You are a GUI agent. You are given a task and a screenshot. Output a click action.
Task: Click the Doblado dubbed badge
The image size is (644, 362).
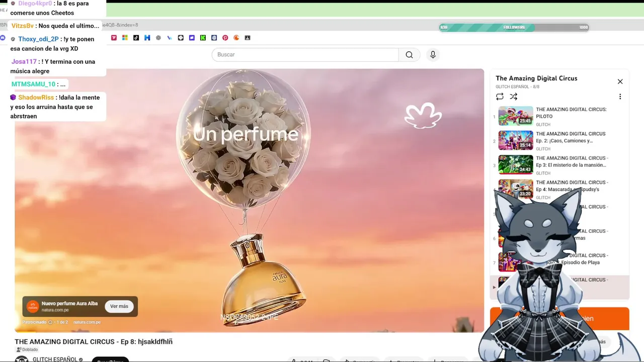[27, 349]
